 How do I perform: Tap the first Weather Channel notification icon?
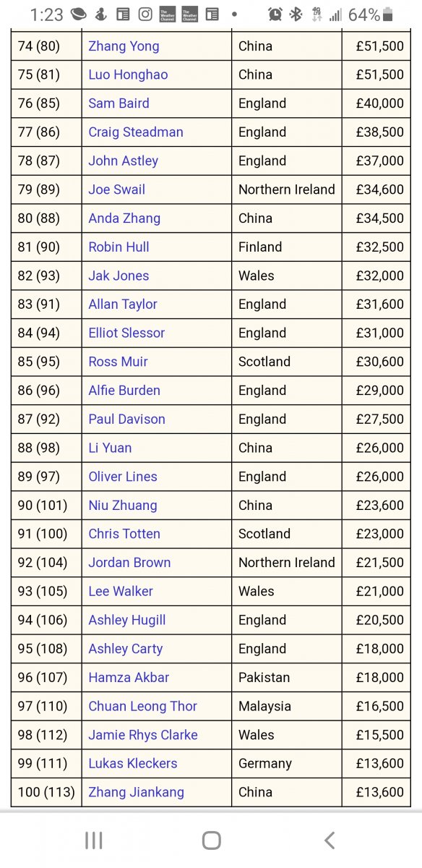(167, 14)
